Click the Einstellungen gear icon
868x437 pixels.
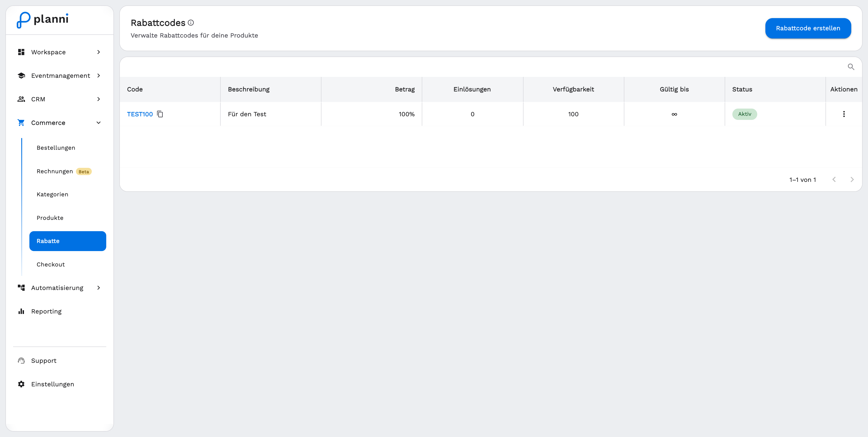tap(21, 384)
